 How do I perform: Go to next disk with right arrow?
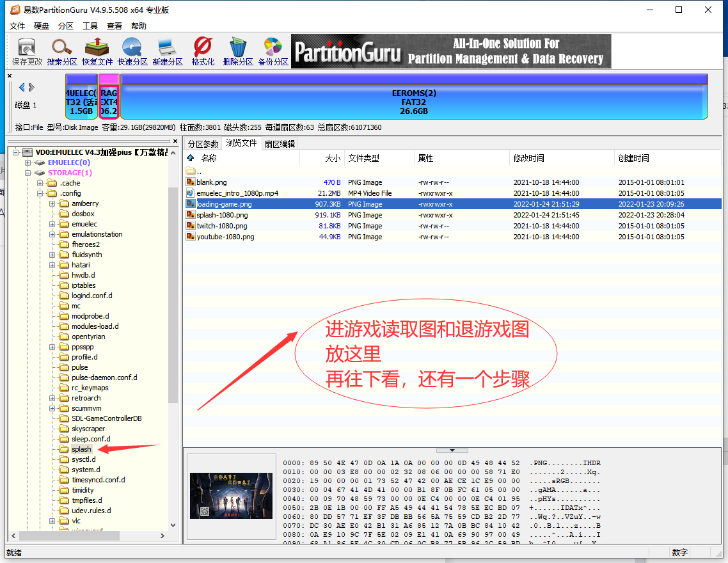31,87
